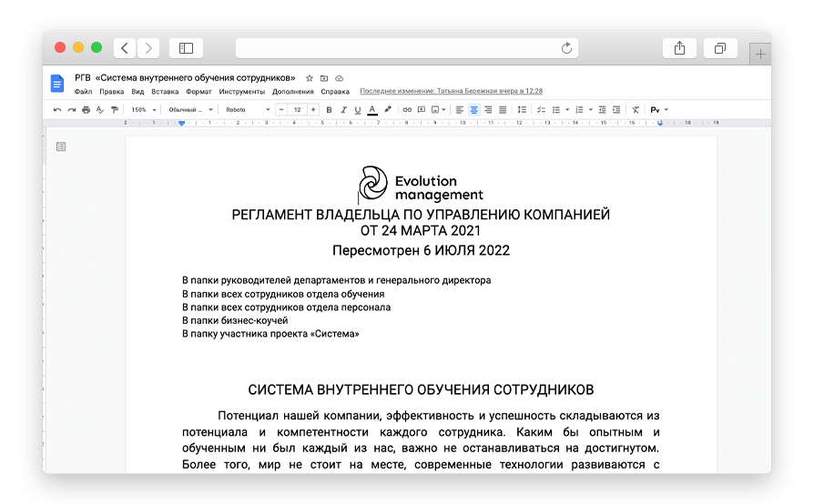Open the Правка menu

(x=112, y=92)
